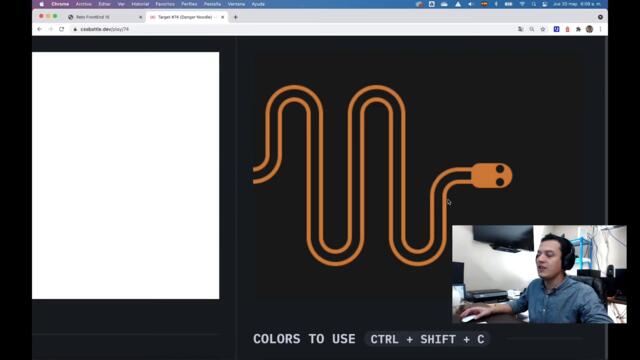Image resolution: width=640 pixels, height=360 pixels.
Task: Open the battery status in menu bar
Action: tap(509, 4)
